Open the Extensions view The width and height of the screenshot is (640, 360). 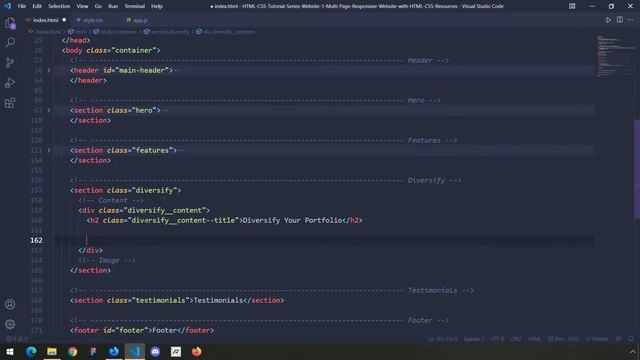tap(10, 102)
